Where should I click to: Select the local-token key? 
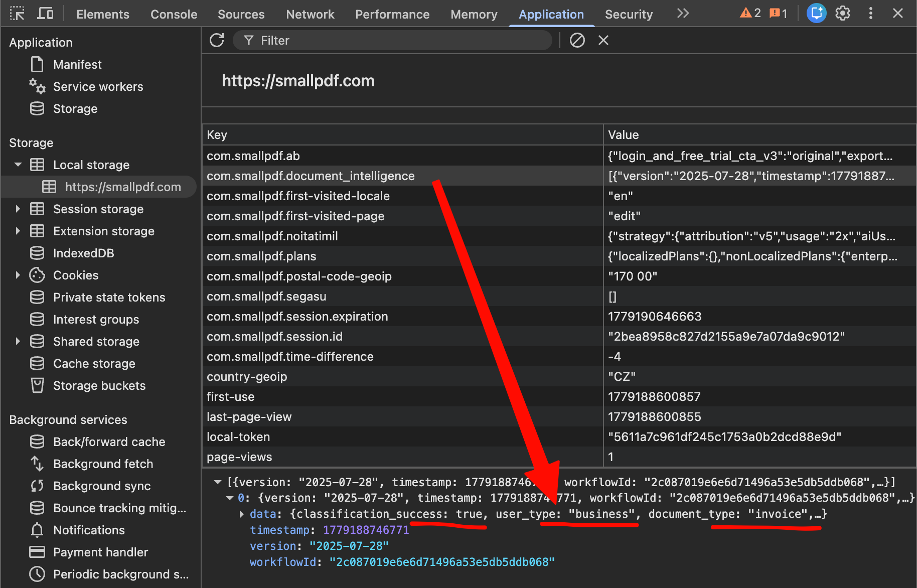pos(238,436)
